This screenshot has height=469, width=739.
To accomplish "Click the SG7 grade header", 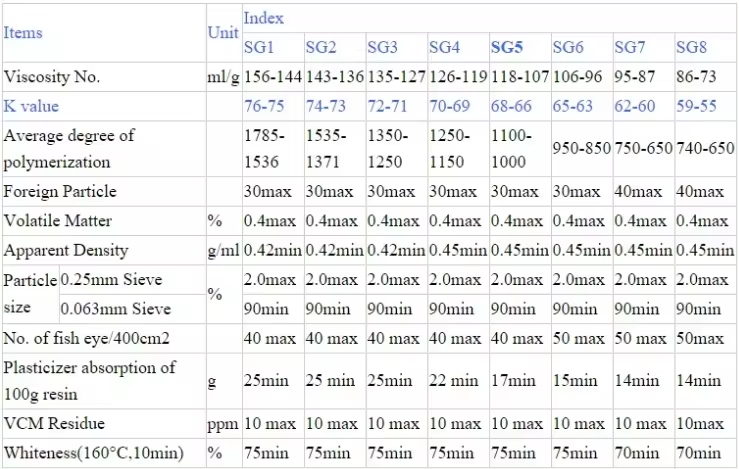I will pos(629,47).
